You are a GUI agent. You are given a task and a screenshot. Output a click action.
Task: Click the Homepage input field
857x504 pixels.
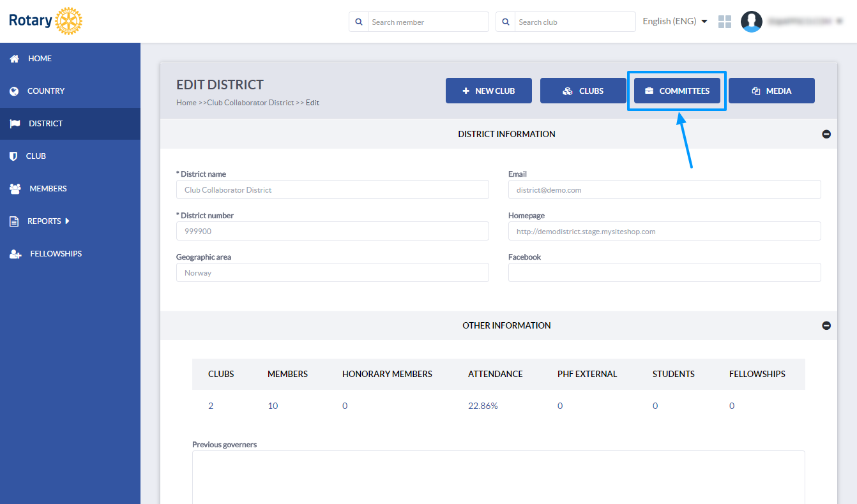pyautogui.click(x=665, y=231)
